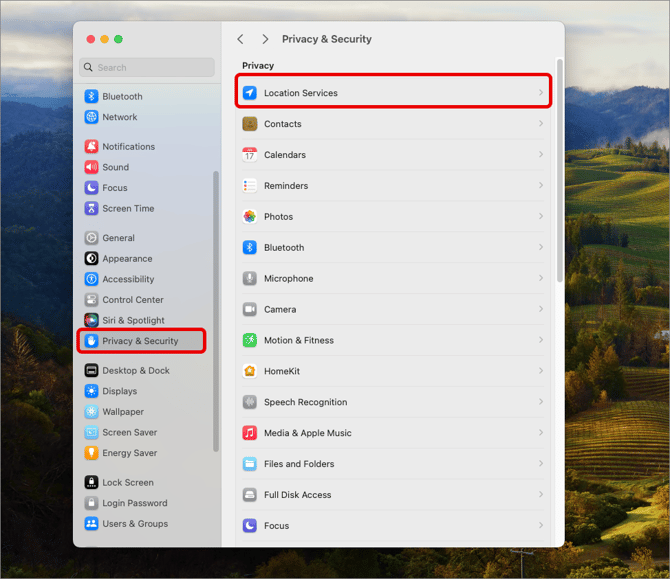Click the Siri & Spotlight icon
The width and height of the screenshot is (670, 579).
tap(91, 320)
